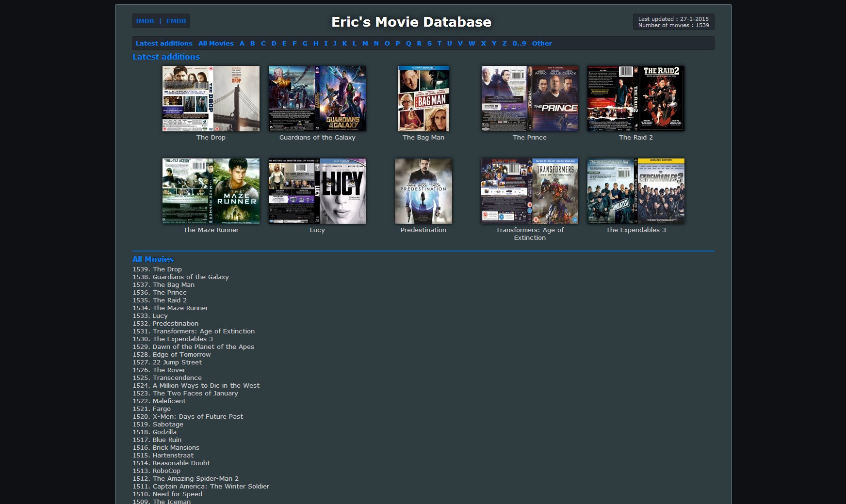
Task: Open the IMDB link
Action: 145,21
